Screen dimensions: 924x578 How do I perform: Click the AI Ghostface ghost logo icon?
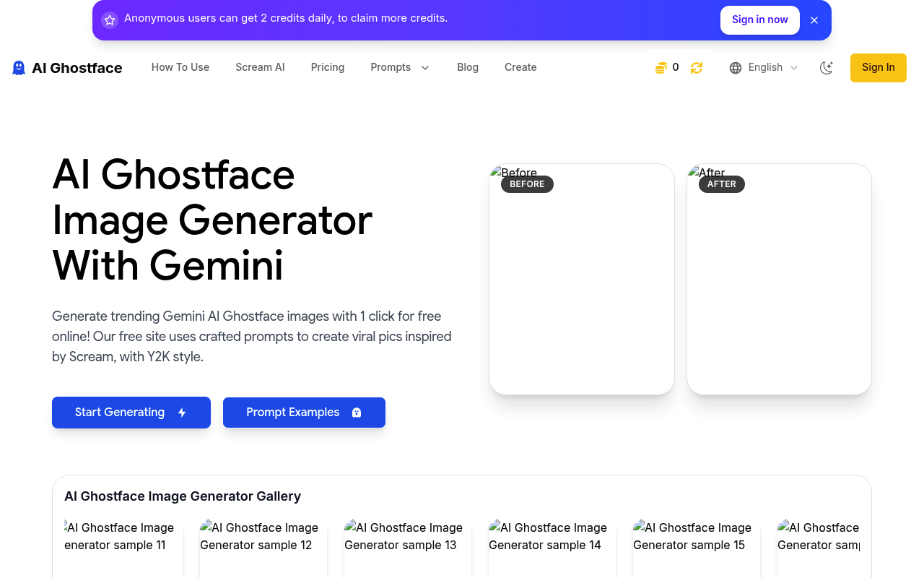[x=18, y=67]
